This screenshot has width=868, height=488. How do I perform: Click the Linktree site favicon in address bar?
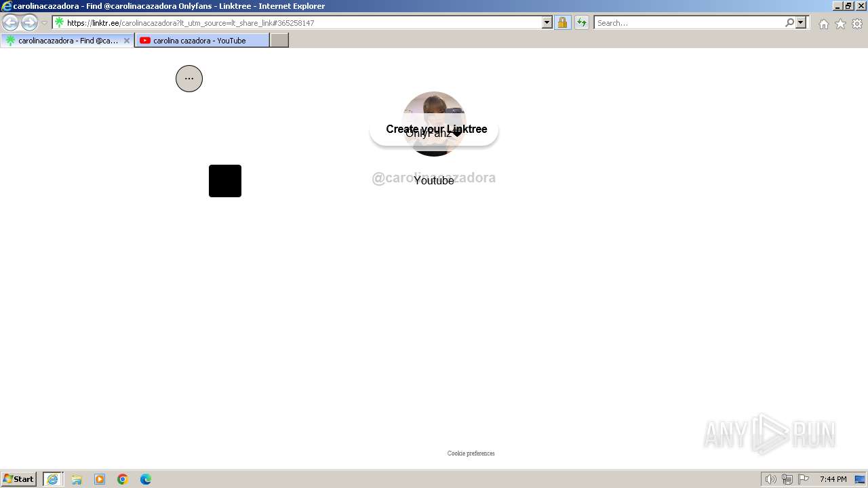[x=60, y=22]
